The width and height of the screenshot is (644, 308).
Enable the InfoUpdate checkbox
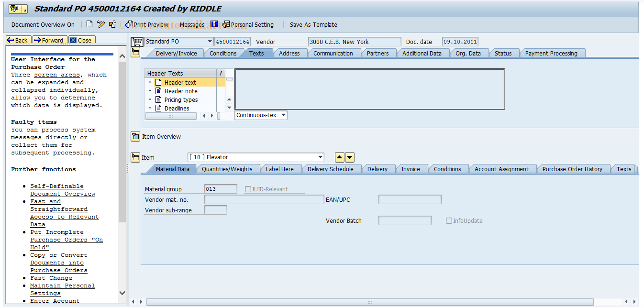click(x=449, y=220)
